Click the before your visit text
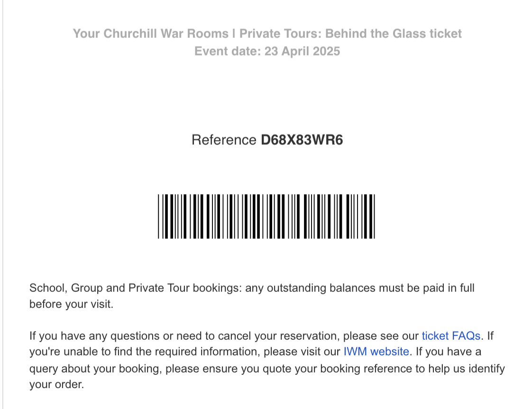Screen dimensions: 532x409 (71, 304)
